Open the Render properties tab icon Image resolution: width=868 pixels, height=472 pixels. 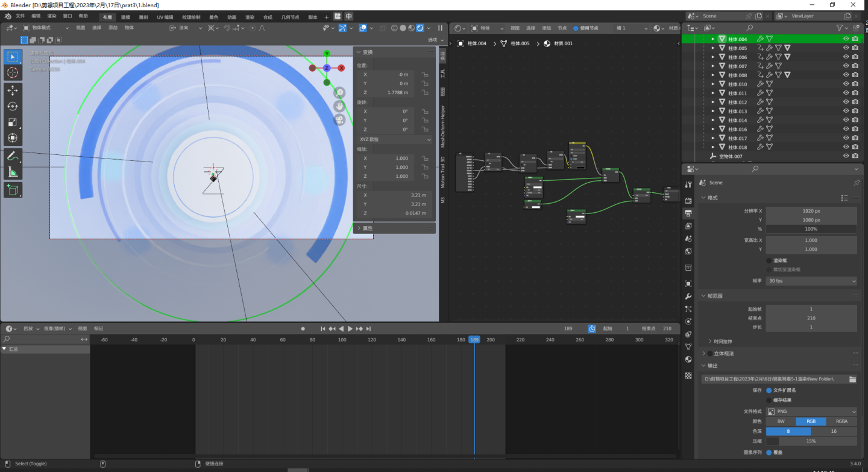click(689, 200)
